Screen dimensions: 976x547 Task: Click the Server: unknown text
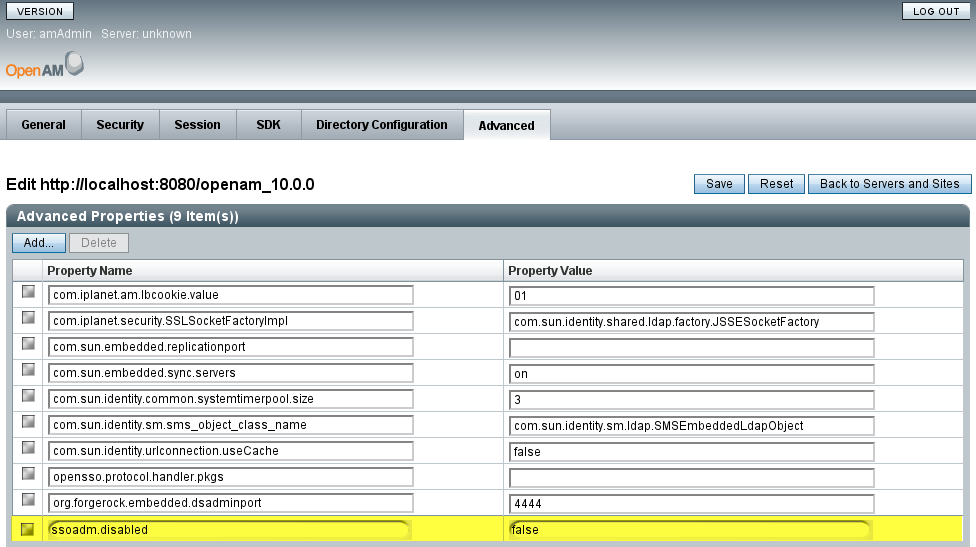[x=146, y=34]
